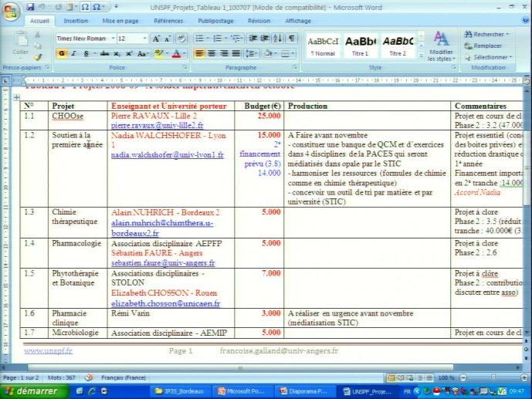The height and width of the screenshot is (399, 532).
Task: Toggle italic formatting
Action: click(x=73, y=53)
